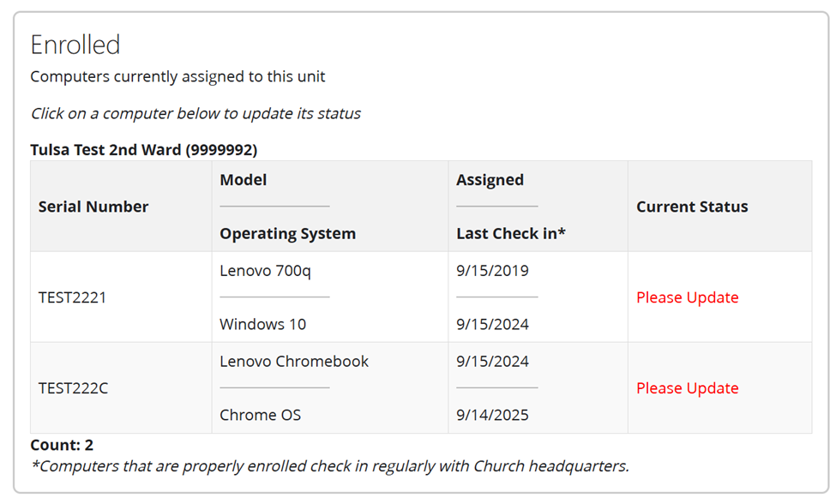Click the Model column header
Viewport: 836px width, 504px height.
[x=244, y=180]
